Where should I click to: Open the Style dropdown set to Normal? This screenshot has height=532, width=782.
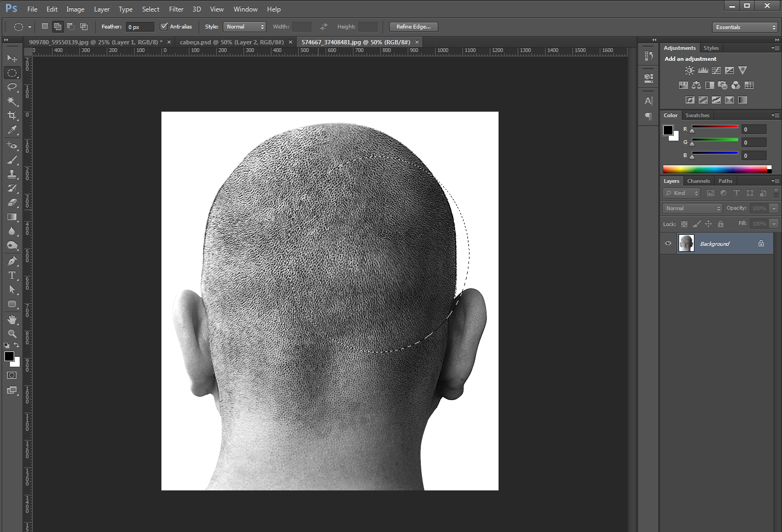pos(244,27)
